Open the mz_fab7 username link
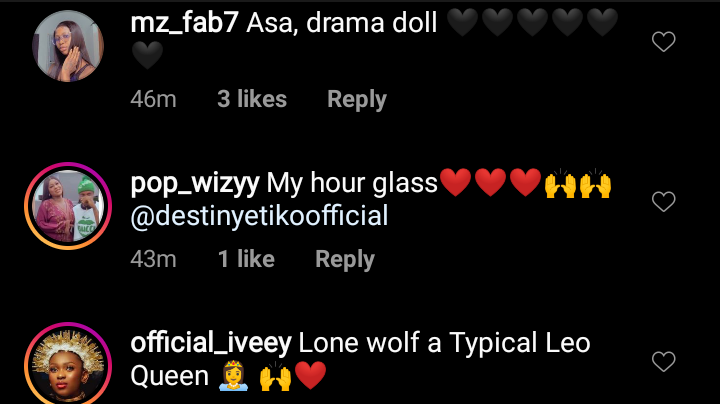 tap(184, 23)
